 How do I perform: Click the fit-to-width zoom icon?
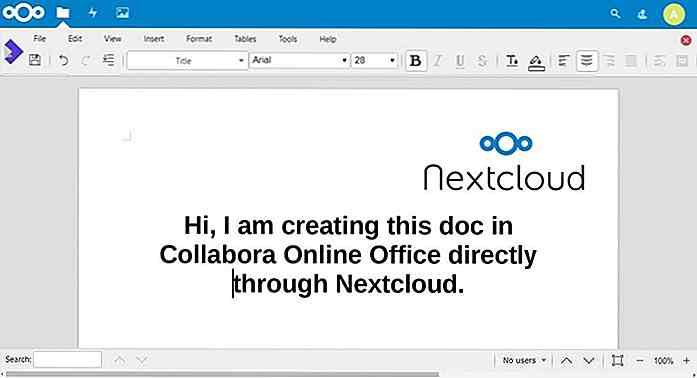click(617, 360)
